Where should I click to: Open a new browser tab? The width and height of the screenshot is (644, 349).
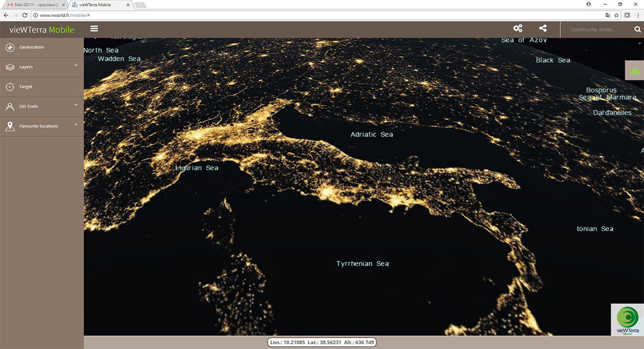pyautogui.click(x=141, y=5)
